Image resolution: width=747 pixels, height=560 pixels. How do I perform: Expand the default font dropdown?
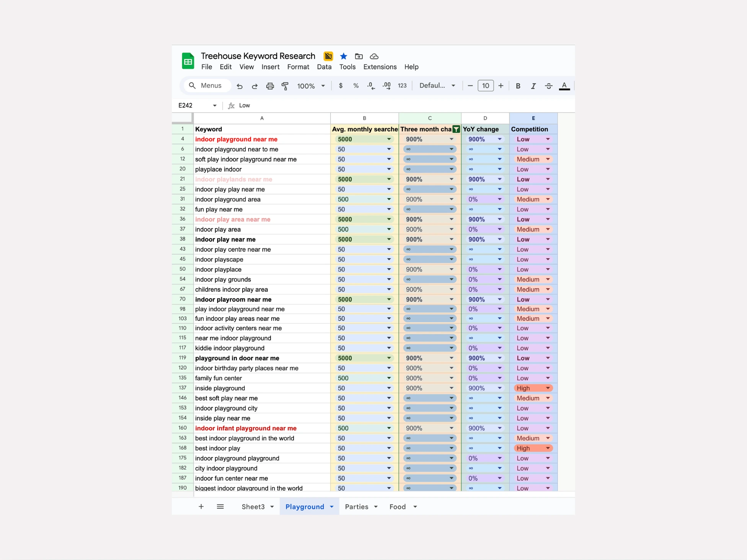coord(437,86)
